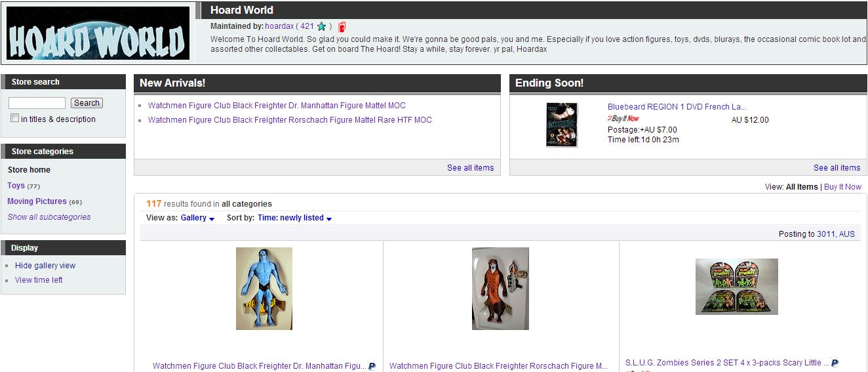Viewport: 868px width, 372px height.
Task: Go to Store home
Action: point(29,170)
